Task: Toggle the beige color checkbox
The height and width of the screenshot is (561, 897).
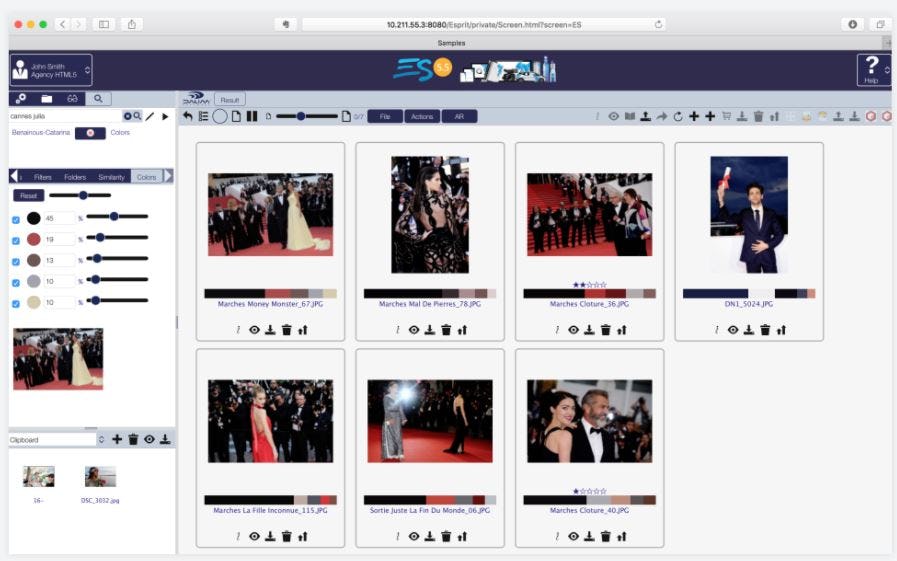Action: pyautogui.click(x=16, y=304)
